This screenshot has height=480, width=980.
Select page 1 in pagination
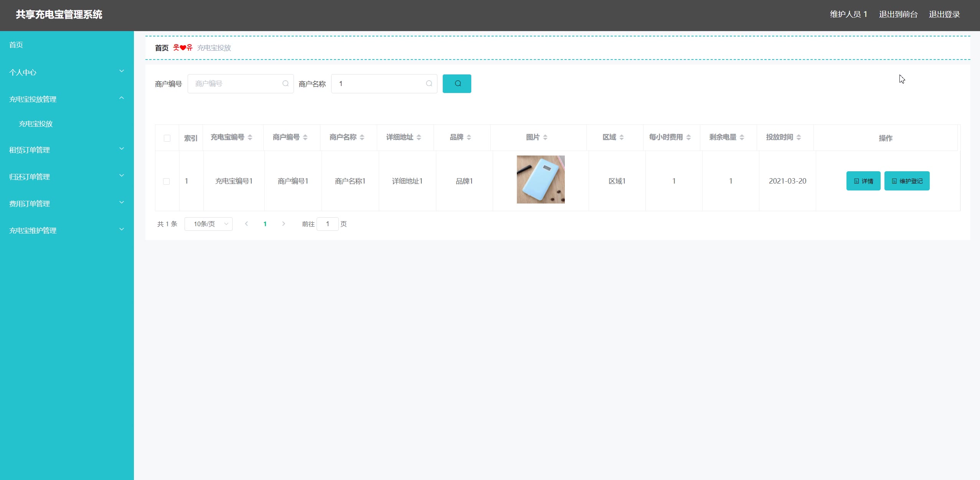(x=265, y=224)
